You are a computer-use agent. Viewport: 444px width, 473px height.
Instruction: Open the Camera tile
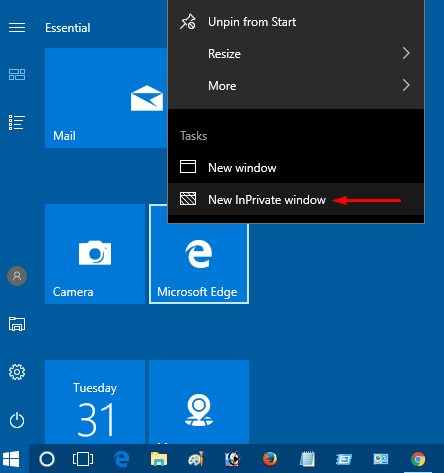(x=95, y=254)
